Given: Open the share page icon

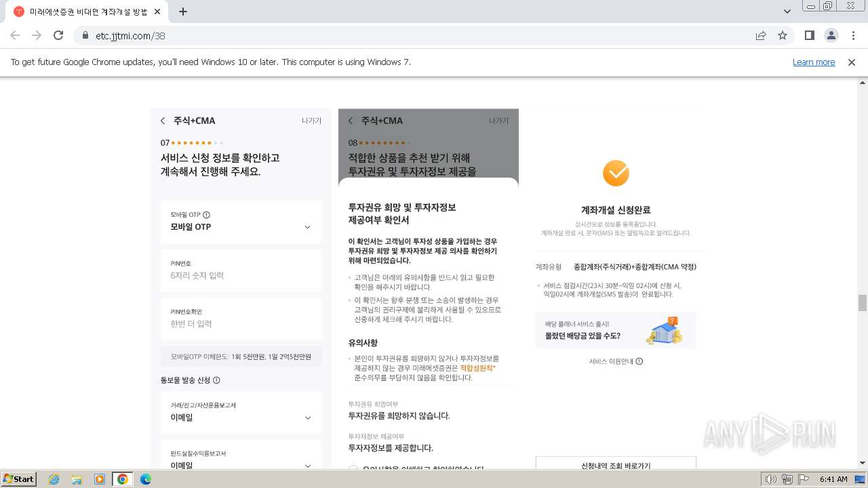Looking at the screenshot, I should [761, 35].
